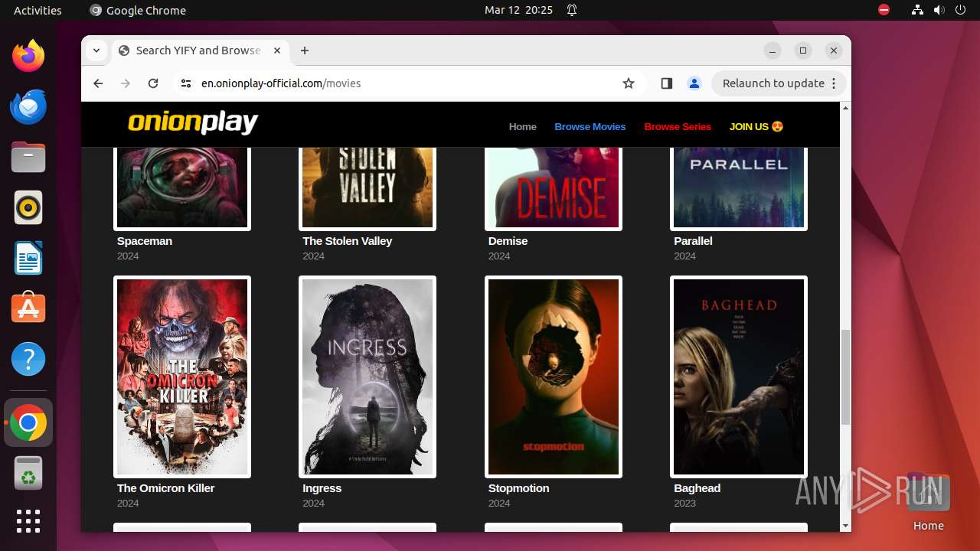Select the Search YIFY and Browse tab
Screen dimensions: 980x551
tap(199, 51)
